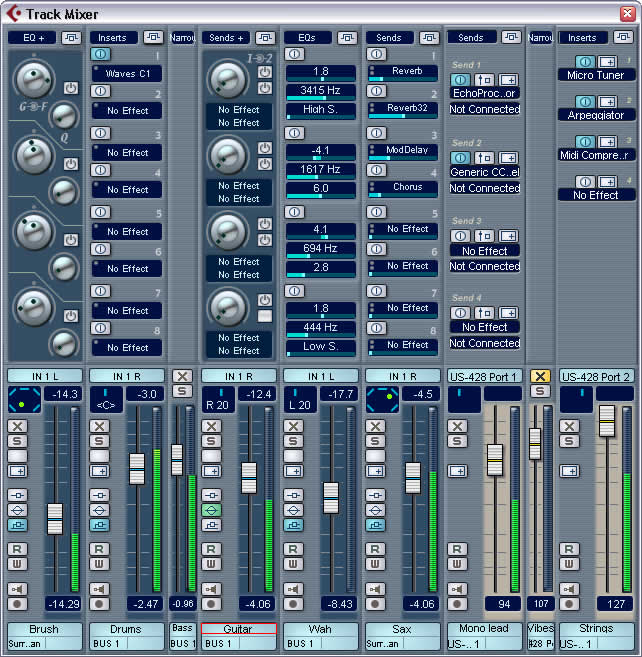Open channel settings edit on Mono lead
The image size is (642, 657).
tap(457, 471)
